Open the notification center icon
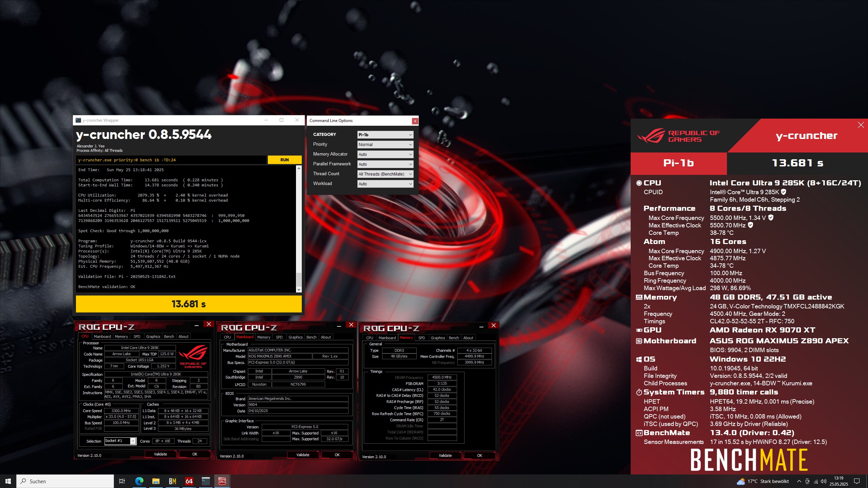868x488 pixels. tap(857, 481)
